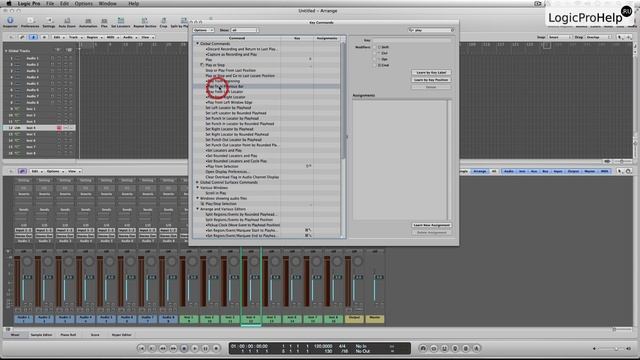Click Learn New Assignment button
This screenshot has height=360, width=640.
pos(431,225)
